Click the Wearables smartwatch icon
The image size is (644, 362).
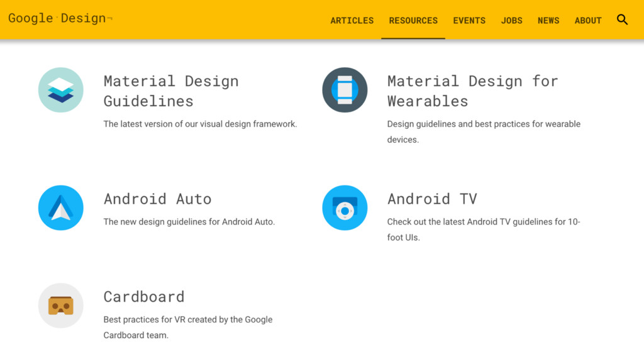click(345, 90)
